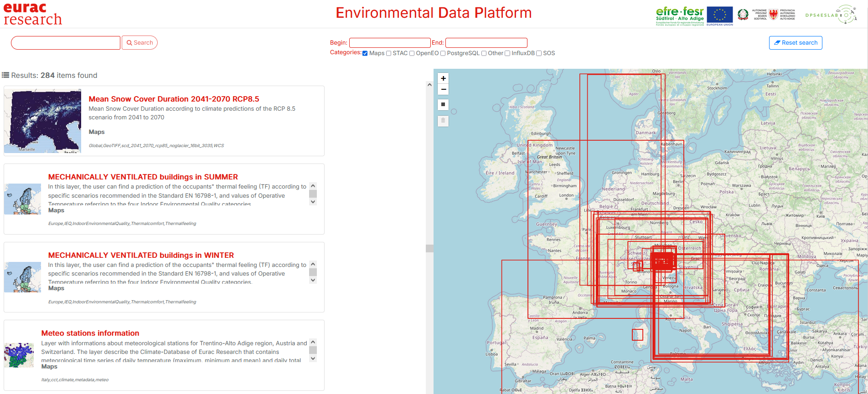The image size is (868, 394).
Task: Click the Provincia Autonoma di Bolzano eagle logo
Action: tap(773, 15)
